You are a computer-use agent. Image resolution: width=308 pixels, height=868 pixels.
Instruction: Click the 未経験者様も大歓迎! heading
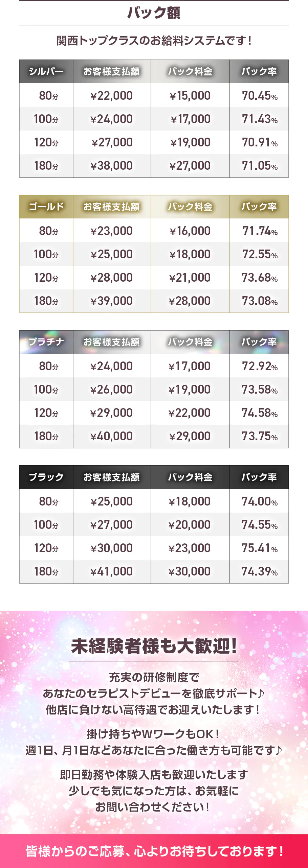coord(154,646)
